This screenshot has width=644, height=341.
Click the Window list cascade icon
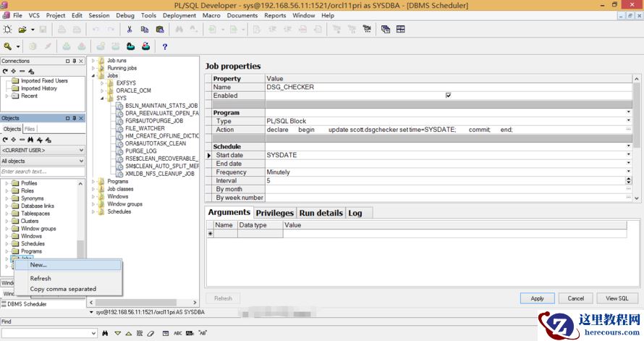[385, 29]
